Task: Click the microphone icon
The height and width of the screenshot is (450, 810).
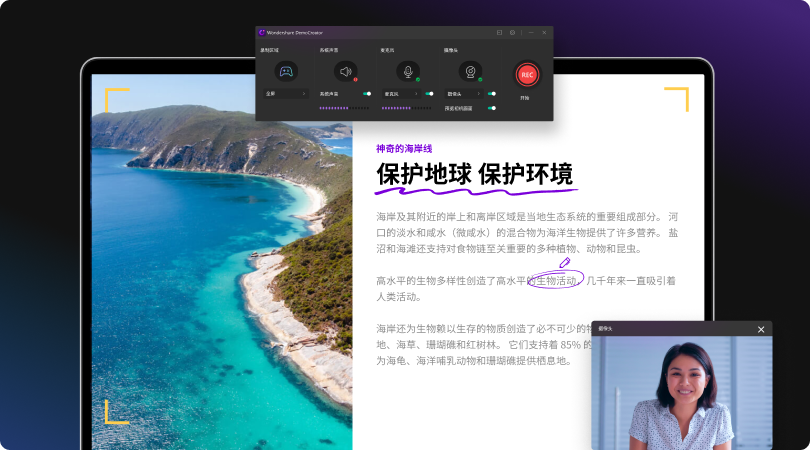Action: pyautogui.click(x=408, y=71)
